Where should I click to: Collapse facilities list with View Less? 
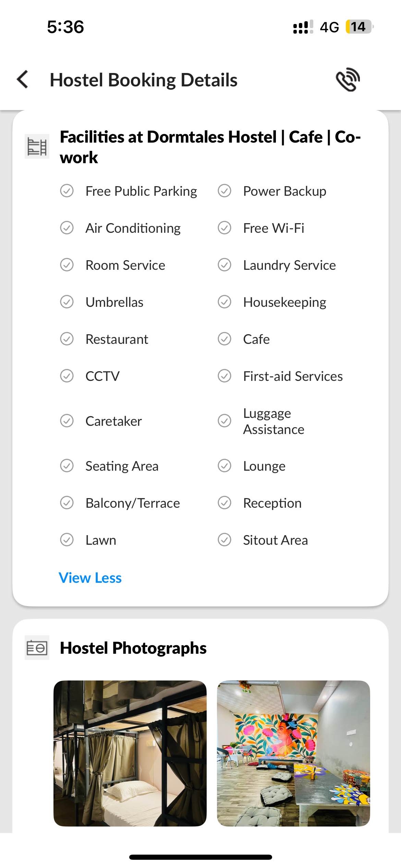[90, 578]
